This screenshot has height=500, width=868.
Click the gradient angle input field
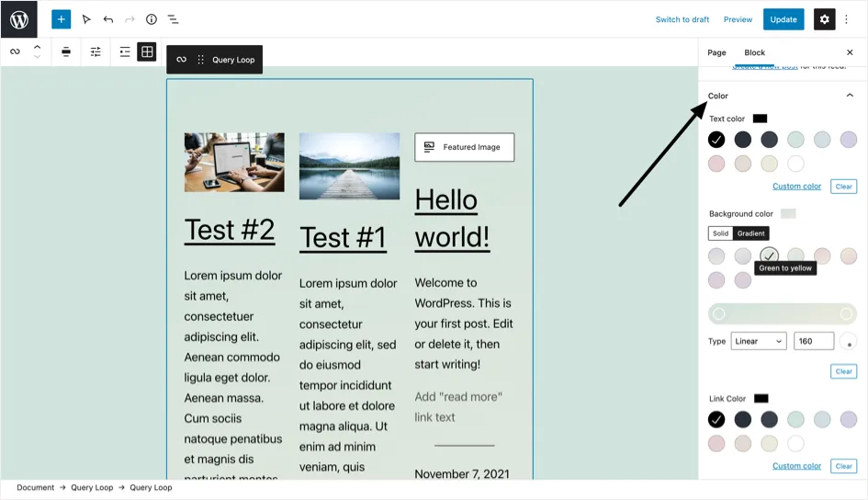813,341
